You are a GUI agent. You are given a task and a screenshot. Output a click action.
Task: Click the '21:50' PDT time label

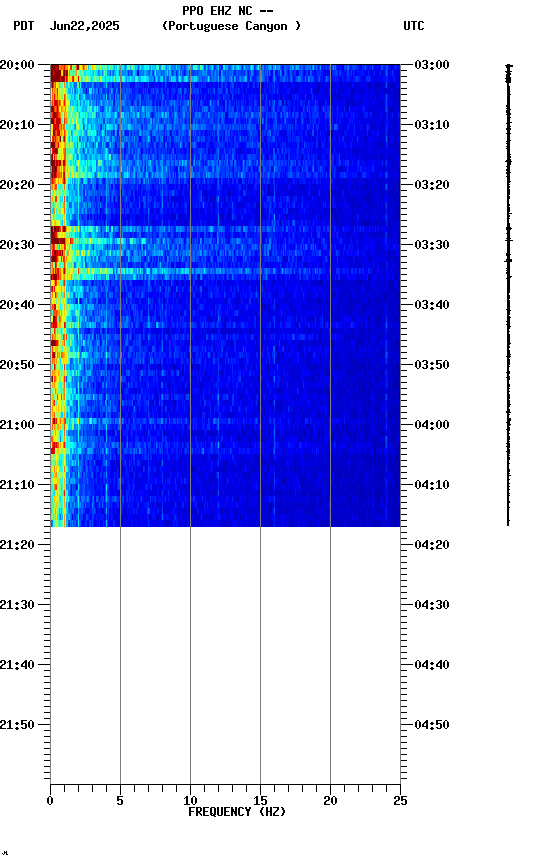coord(17,726)
